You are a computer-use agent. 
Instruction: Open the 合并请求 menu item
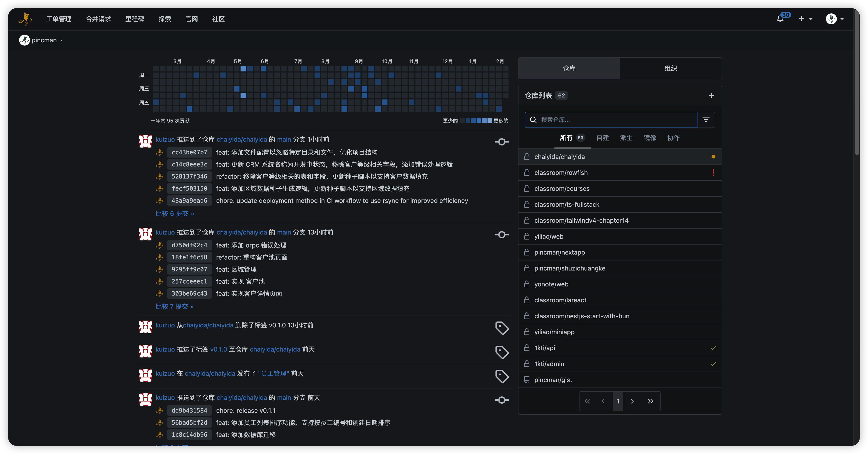pos(98,19)
